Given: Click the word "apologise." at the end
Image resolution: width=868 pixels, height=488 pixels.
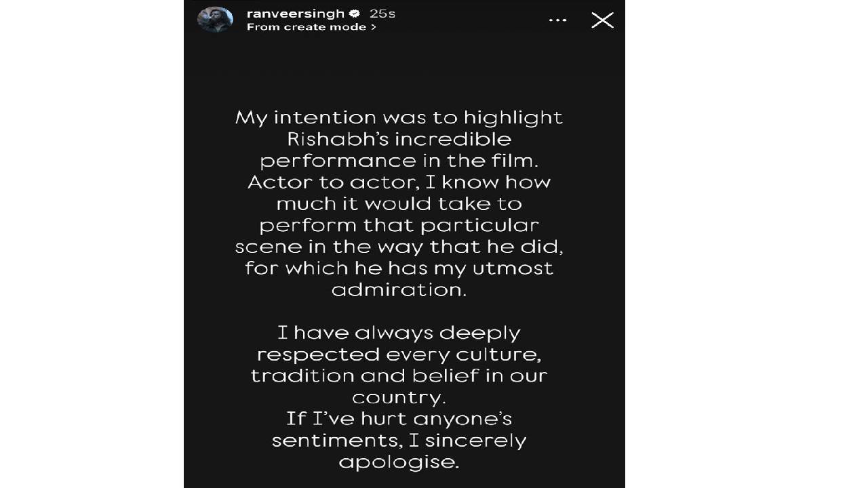Looking at the screenshot, I should [x=399, y=462].
